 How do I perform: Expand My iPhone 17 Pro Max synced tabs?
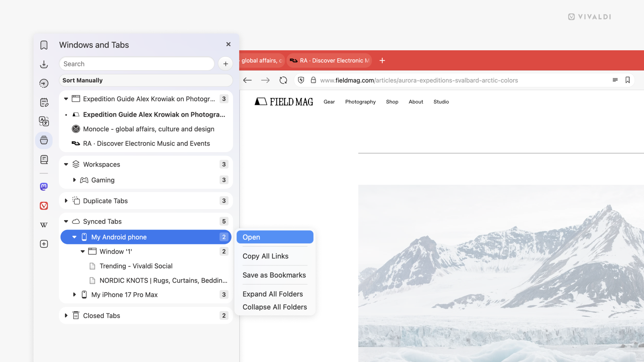pos(74,295)
